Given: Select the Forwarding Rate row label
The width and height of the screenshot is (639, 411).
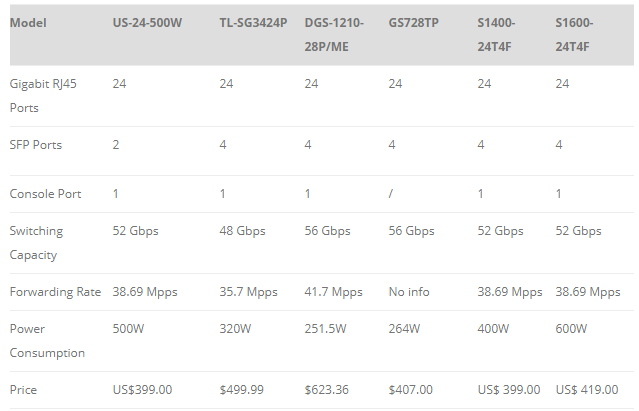Looking at the screenshot, I should pos(55,292).
